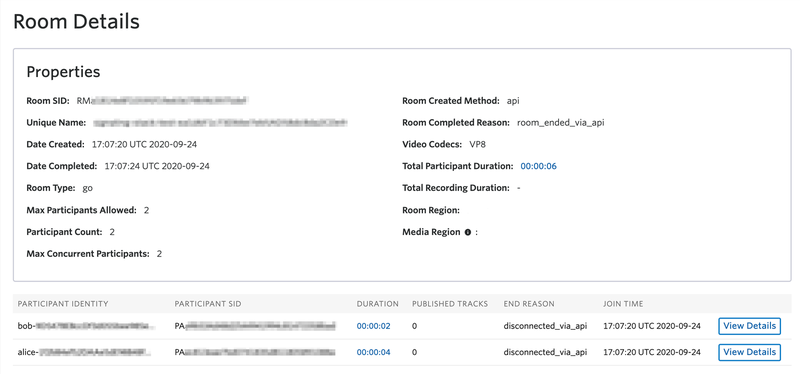Click the Room Details page heading
The image size is (800, 374).
point(77,22)
